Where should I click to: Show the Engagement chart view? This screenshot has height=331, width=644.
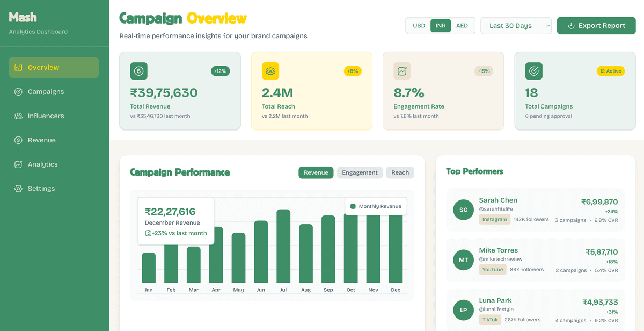point(360,172)
